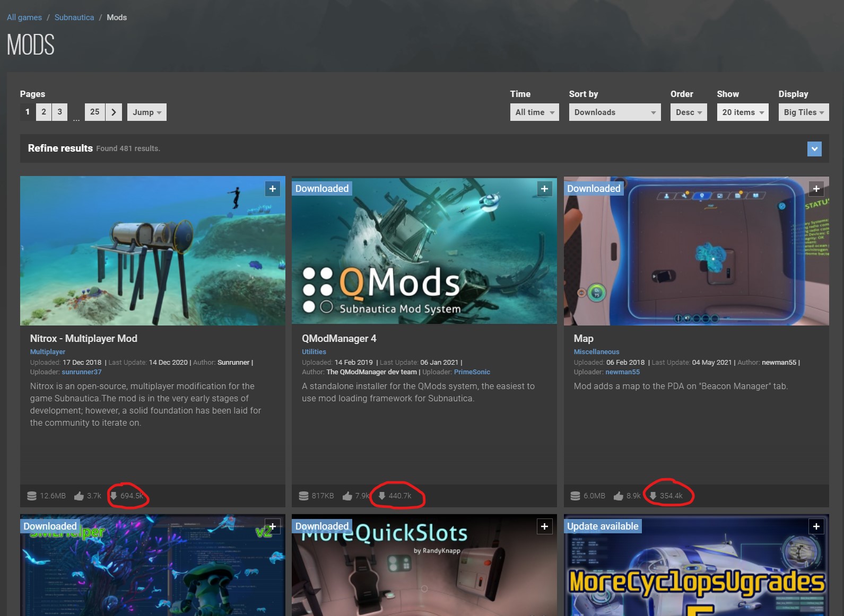Go to page 2

(x=43, y=112)
